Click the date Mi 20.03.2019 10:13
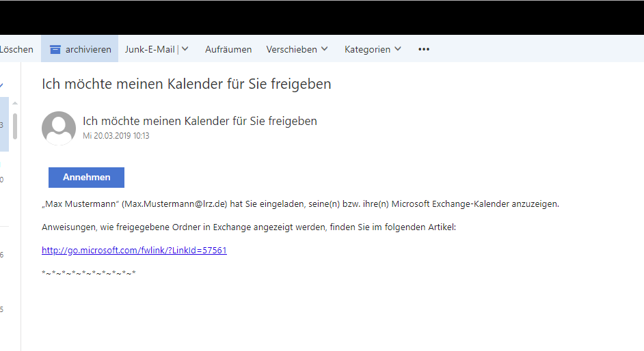This screenshot has height=351, width=644. [116, 136]
